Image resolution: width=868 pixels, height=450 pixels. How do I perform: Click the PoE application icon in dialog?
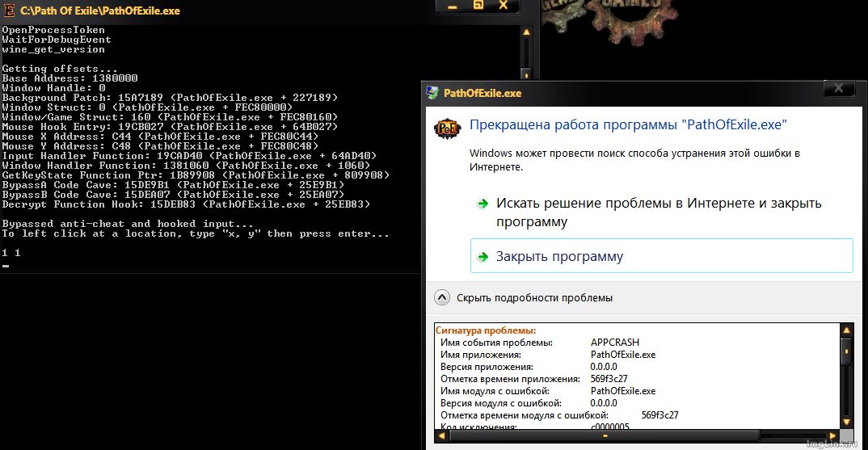coord(447,128)
